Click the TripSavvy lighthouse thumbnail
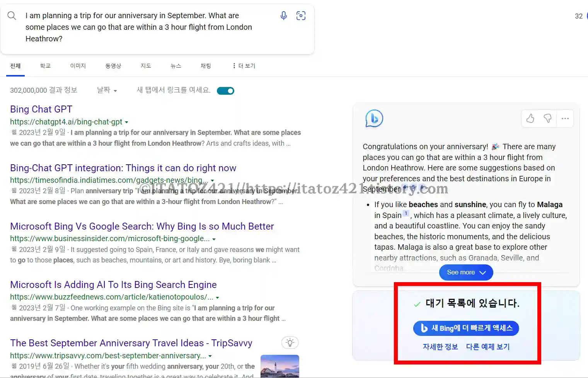 click(x=280, y=366)
